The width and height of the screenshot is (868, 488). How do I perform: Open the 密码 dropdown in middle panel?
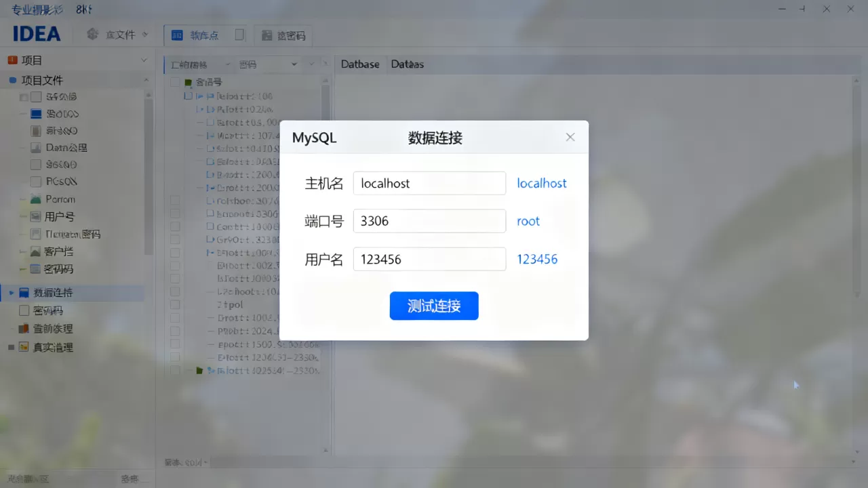pyautogui.click(x=294, y=64)
